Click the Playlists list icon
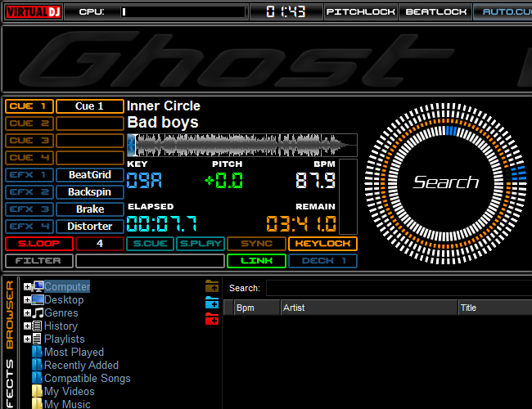The height and width of the screenshot is (409, 532). [x=38, y=339]
